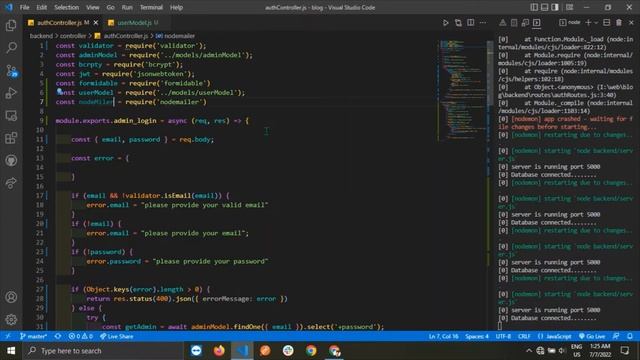Click the errors and warnings count
Screen dimensions: 640x360
tap(80, 336)
